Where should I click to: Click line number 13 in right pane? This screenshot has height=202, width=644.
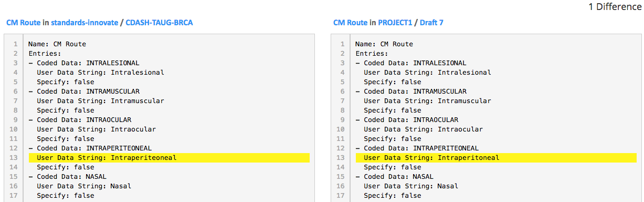[x=341, y=158]
